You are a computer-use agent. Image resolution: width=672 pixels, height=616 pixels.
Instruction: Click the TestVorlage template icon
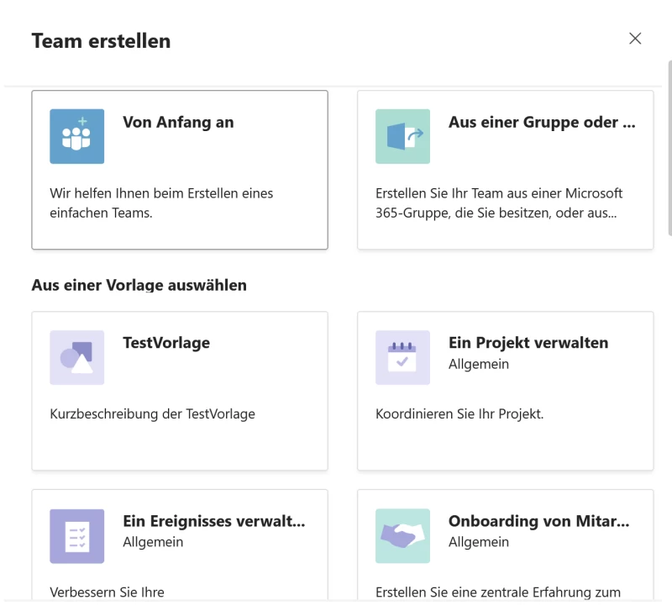click(77, 357)
